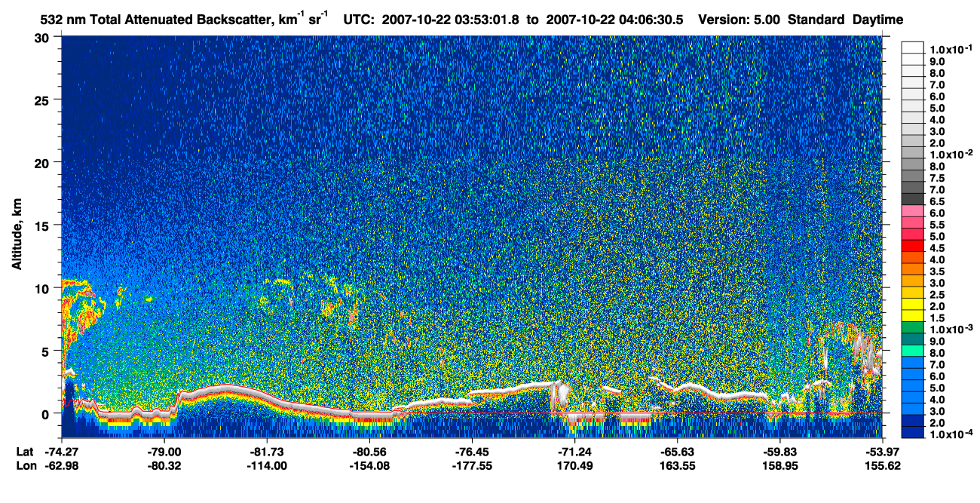980x503 pixels.
Task: Click the colorbar label '4.5'
Action: pos(938,248)
